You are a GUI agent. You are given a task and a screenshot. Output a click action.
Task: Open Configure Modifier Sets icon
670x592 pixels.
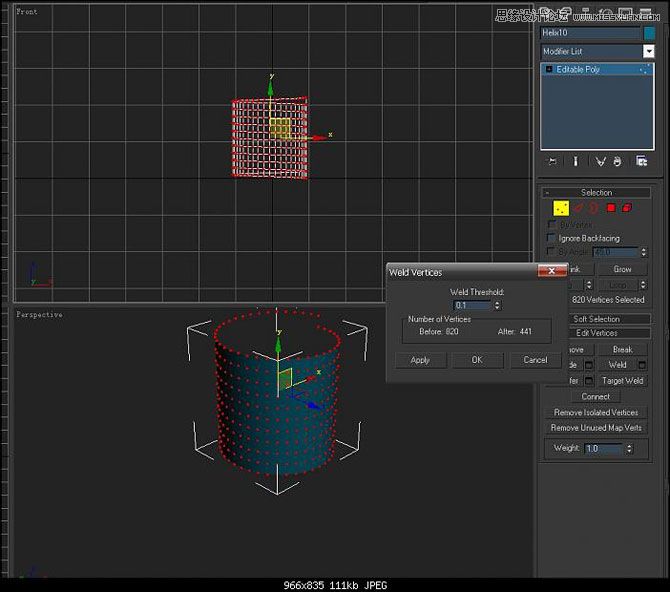tap(641, 161)
